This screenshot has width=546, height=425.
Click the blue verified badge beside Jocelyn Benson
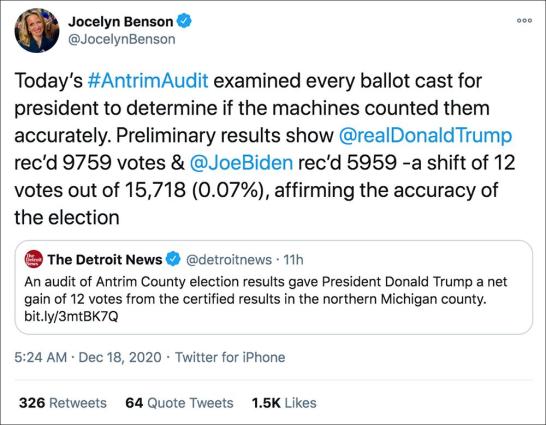point(184,21)
